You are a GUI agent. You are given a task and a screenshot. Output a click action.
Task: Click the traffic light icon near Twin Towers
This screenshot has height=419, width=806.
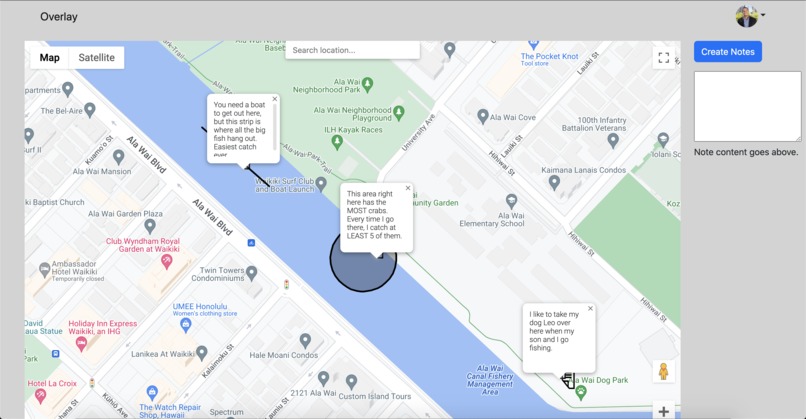click(x=286, y=284)
